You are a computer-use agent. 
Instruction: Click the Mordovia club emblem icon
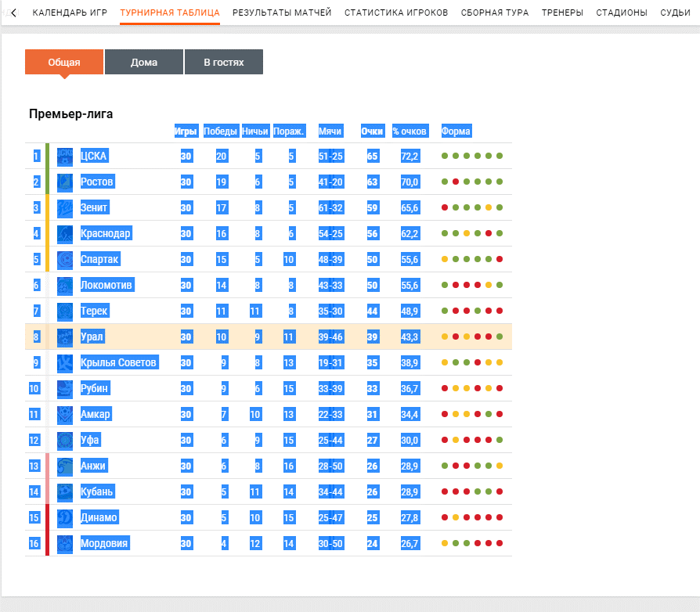[65, 543]
